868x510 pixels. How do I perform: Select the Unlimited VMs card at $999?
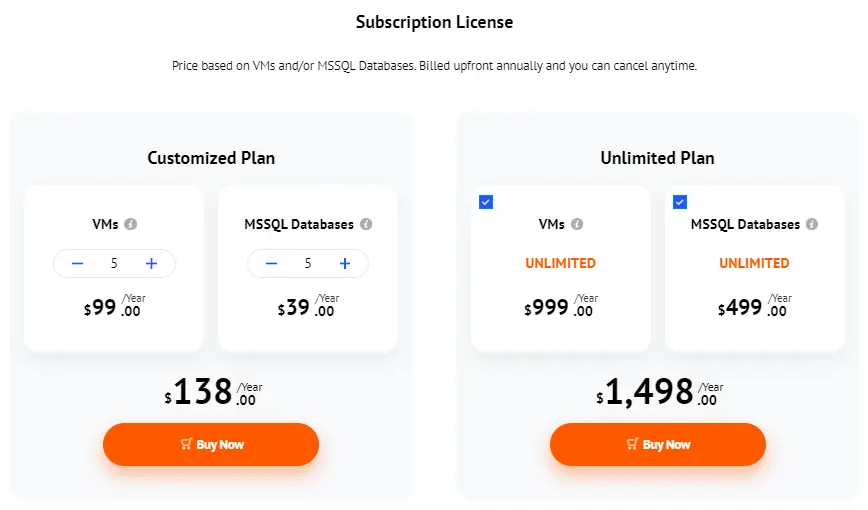click(561, 269)
